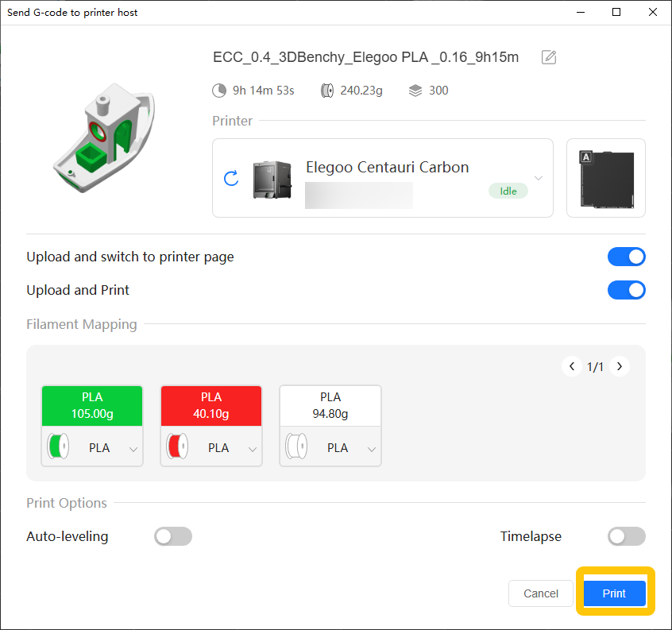Image resolution: width=672 pixels, height=630 pixels.
Task: Click the Elegoo Centaur Carbon printer name
Action: (388, 167)
